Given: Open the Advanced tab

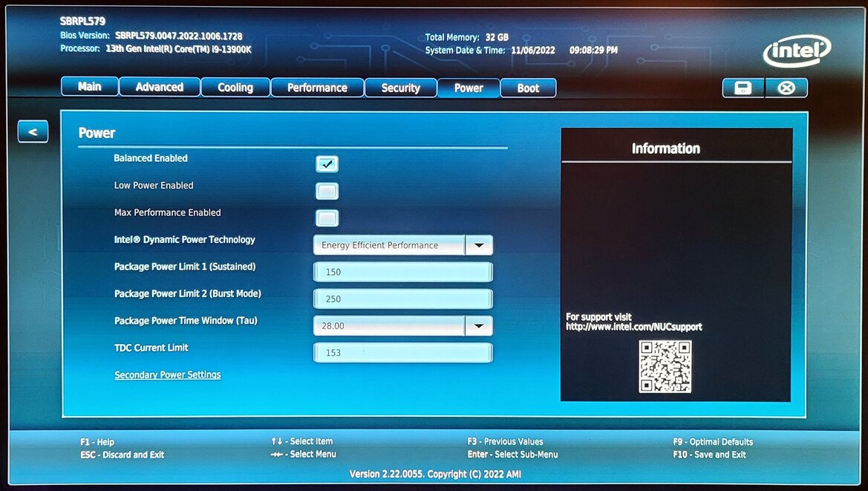Looking at the screenshot, I should 159,87.
